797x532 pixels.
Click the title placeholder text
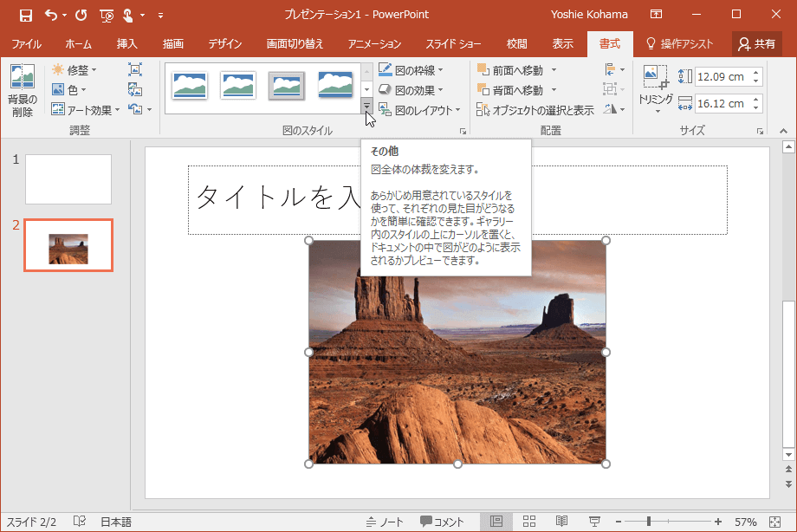point(278,198)
